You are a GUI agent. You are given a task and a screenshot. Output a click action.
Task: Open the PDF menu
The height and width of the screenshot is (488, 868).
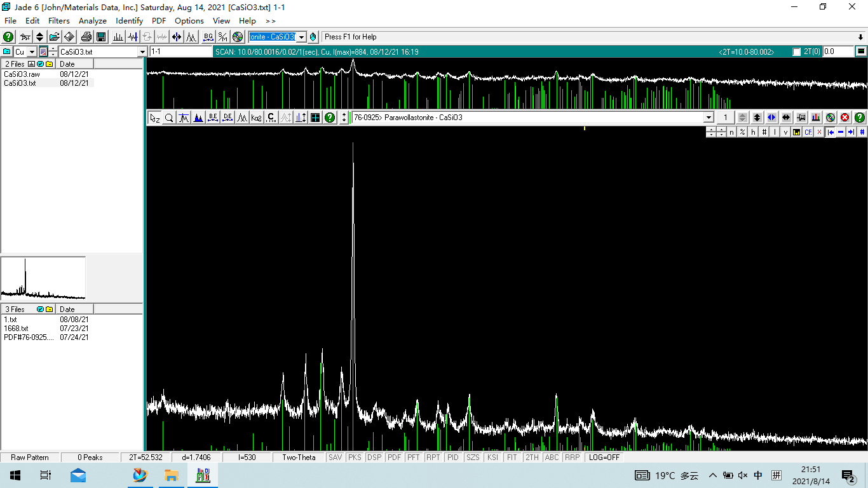159,21
